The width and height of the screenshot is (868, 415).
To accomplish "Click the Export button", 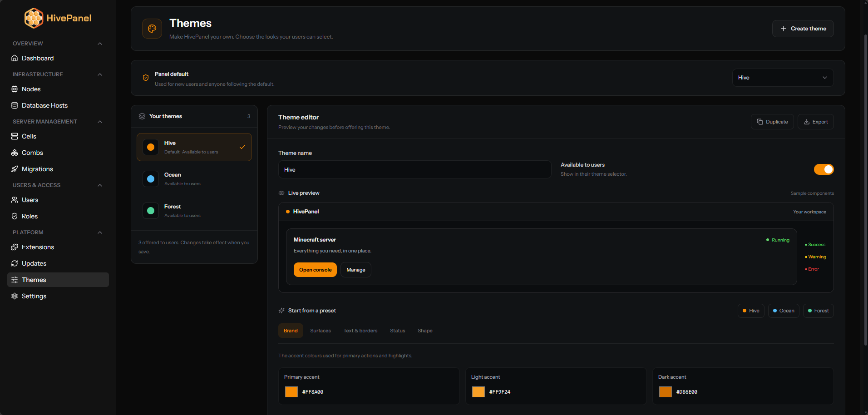I will click(815, 122).
